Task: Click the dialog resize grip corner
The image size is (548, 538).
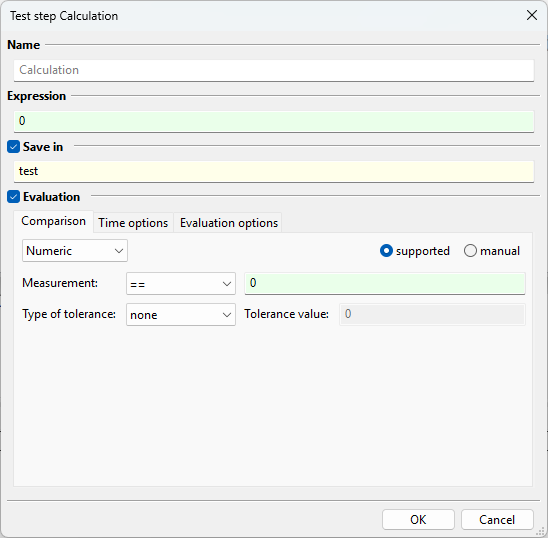Action: pos(541,531)
